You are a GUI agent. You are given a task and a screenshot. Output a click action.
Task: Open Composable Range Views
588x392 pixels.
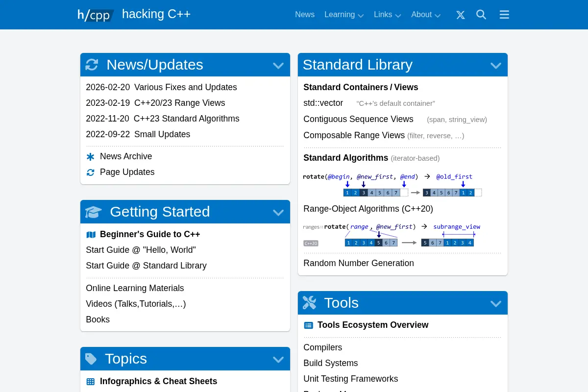(x=354, y=135)
